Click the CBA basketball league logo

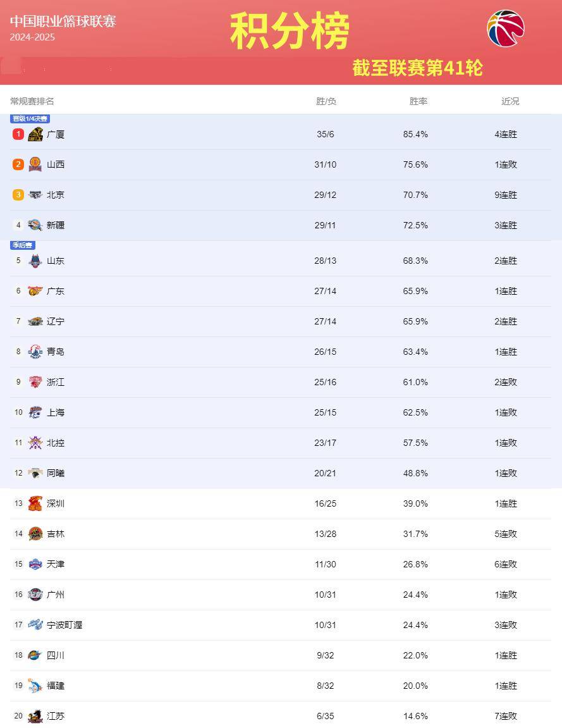pos(506,29)
